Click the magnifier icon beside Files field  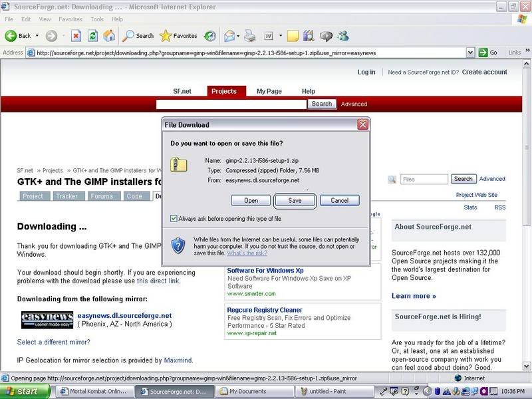click(392, 180)
